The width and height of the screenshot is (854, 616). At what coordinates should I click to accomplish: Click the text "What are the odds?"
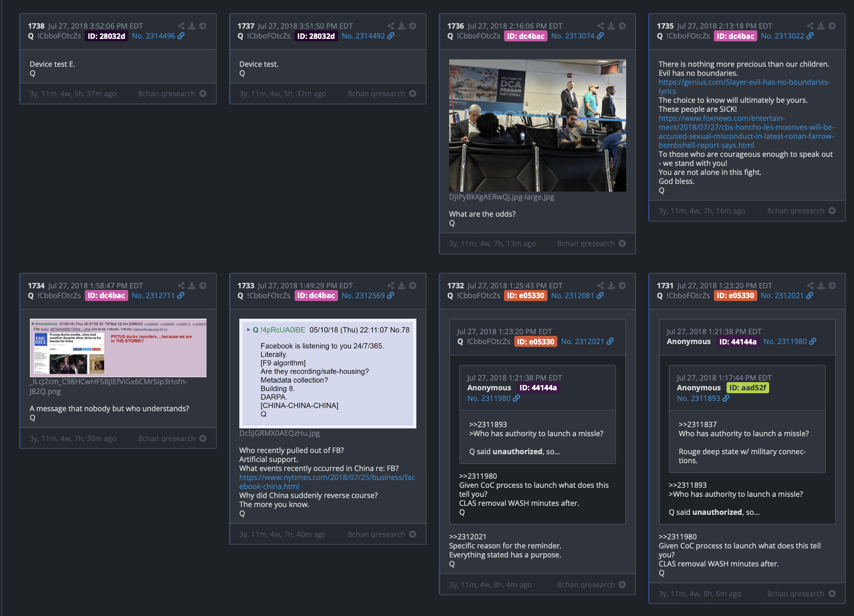pyautogui.click(x=482, y=214)
